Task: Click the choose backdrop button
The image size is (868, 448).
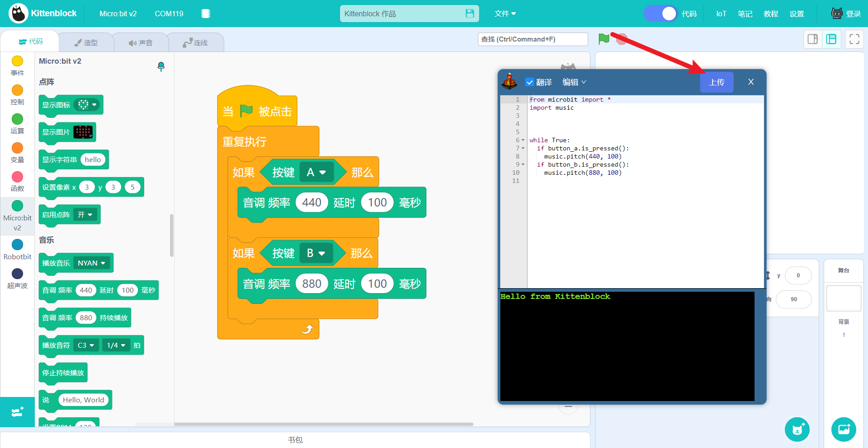Action: (x=844, y=429)
